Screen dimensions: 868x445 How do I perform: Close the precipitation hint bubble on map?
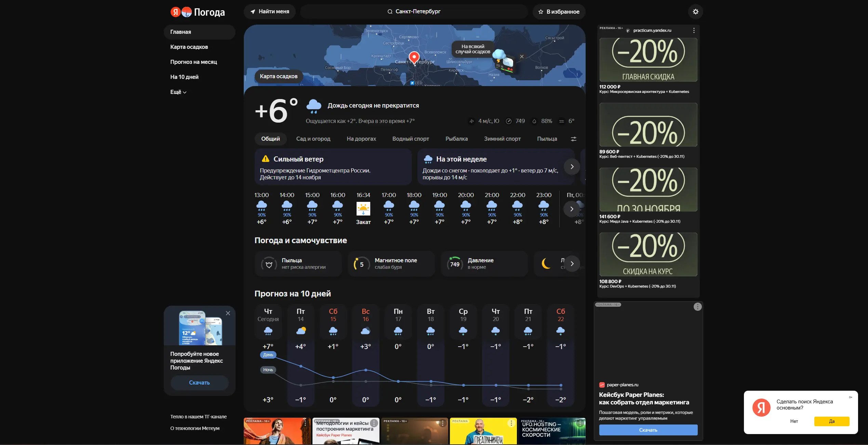tap(522, 57)
